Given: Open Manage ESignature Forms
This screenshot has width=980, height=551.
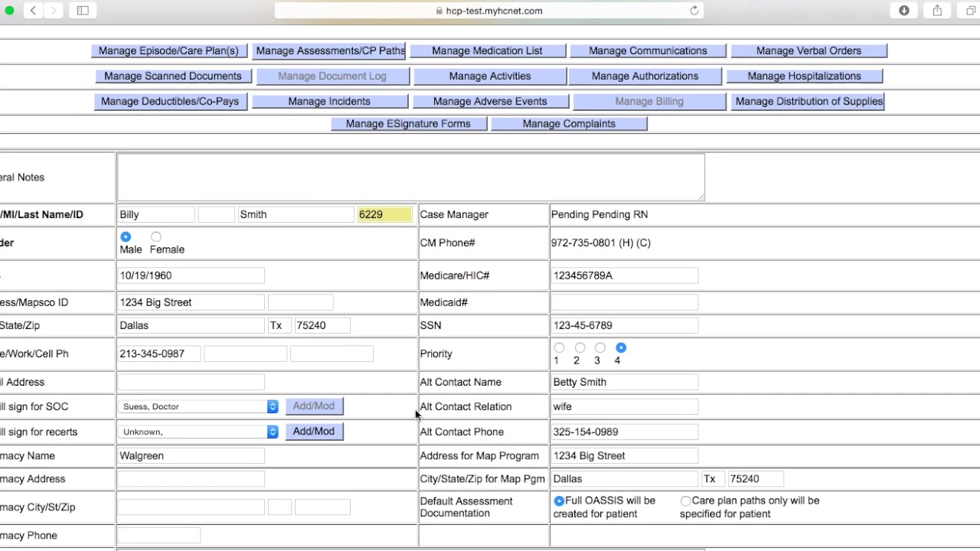Looking at the screenshot, I should (x=408, y=123).
